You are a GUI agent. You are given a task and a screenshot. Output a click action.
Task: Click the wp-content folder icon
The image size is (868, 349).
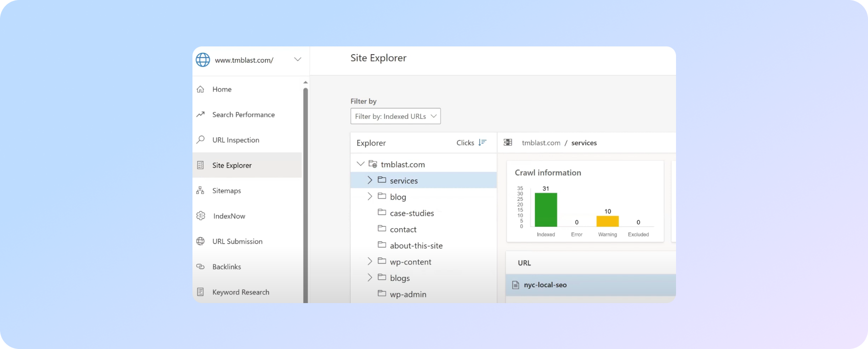[x=382, y=261]
